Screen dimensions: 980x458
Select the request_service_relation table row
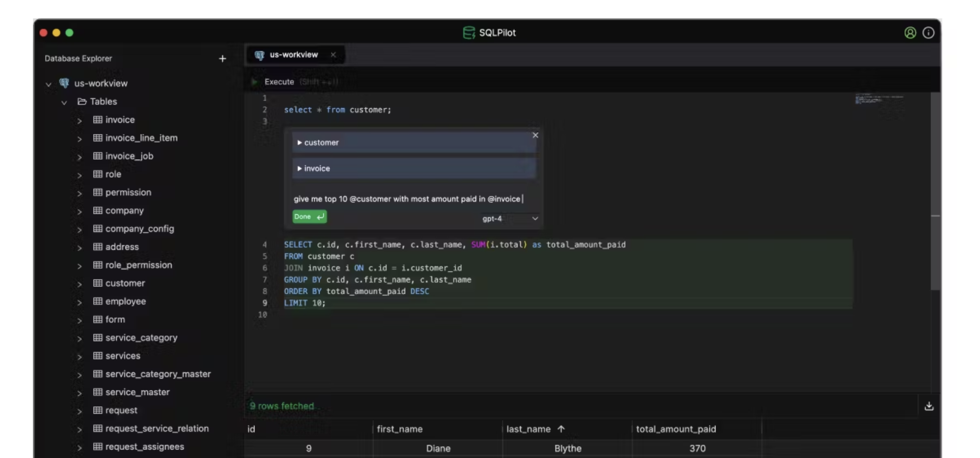tap(157, 429)
